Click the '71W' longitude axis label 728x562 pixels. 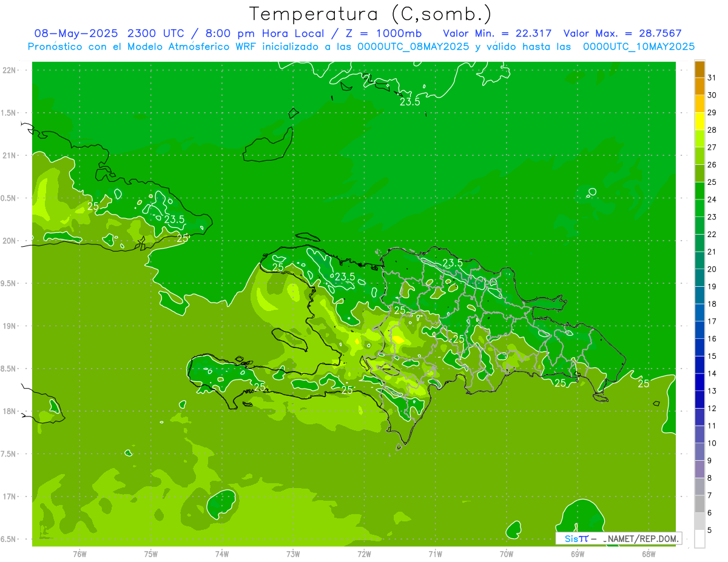click(435, 554)
